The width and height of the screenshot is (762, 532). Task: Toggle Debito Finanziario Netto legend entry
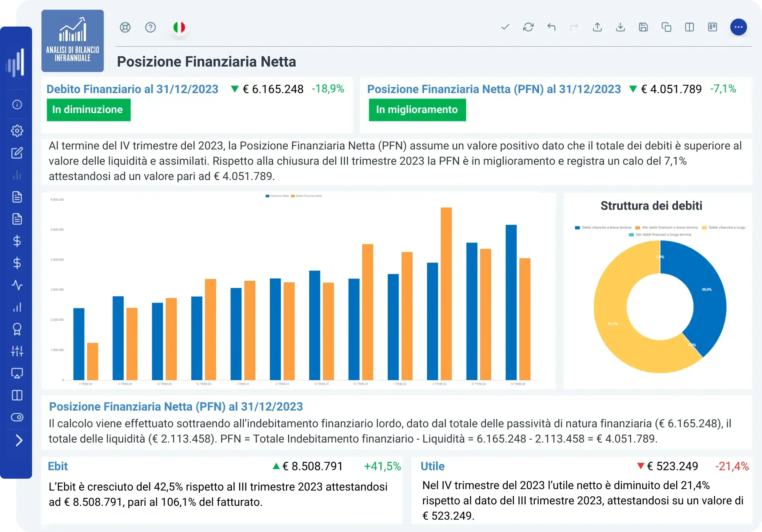[307, 196]
